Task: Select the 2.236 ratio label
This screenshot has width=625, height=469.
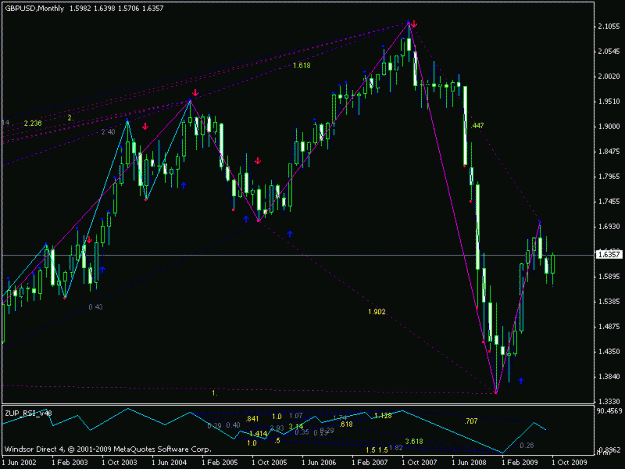Action: pyautogui.click(x=32, y=123)
